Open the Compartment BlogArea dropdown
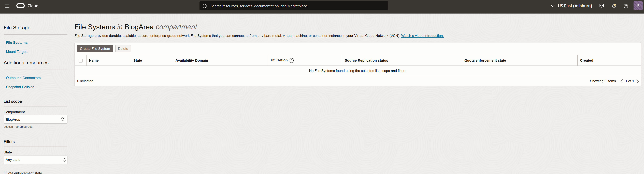Screen dimensions: 644x174 point(36,119)
